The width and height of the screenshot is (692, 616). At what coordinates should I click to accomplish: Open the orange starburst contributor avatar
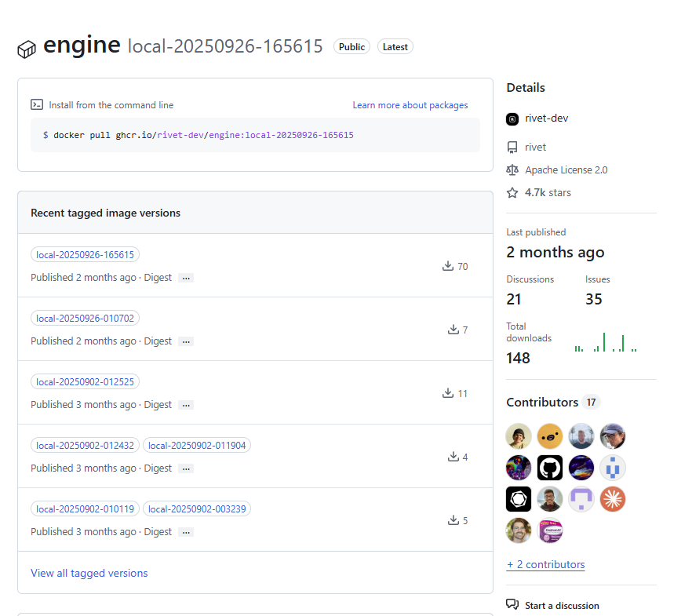613,499
